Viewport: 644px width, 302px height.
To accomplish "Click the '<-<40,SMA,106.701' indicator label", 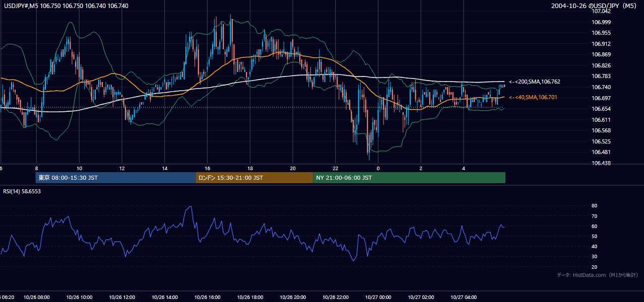I will tap(533, 97).
